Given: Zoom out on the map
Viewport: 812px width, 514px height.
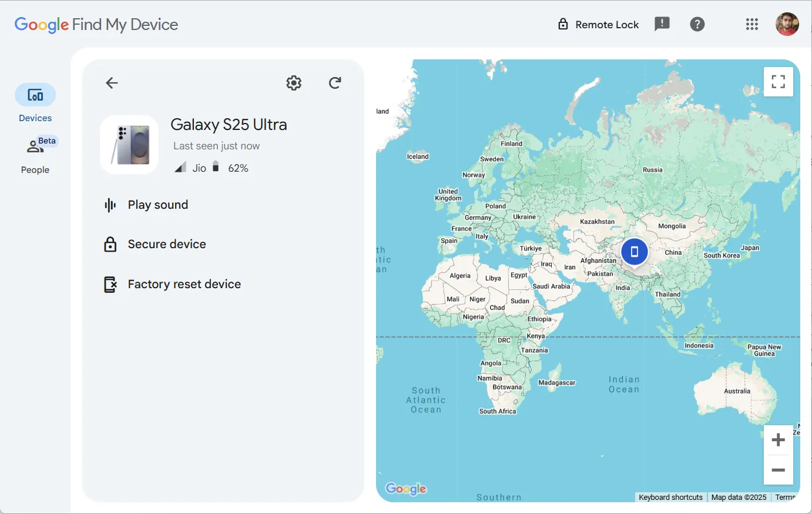Looking at the screenshot, I should [x=778, y=470].
